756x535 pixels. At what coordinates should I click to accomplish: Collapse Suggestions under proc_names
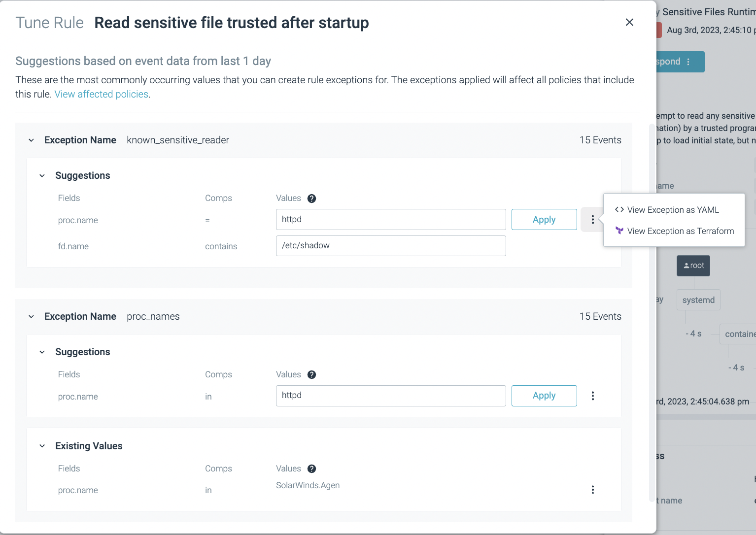coord(42,352)
